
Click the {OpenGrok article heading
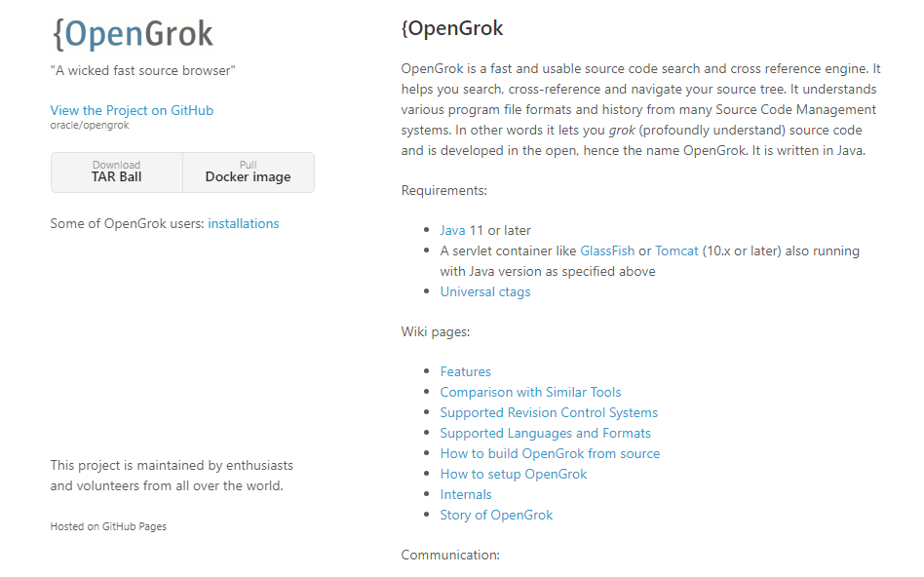coord(452,28)
